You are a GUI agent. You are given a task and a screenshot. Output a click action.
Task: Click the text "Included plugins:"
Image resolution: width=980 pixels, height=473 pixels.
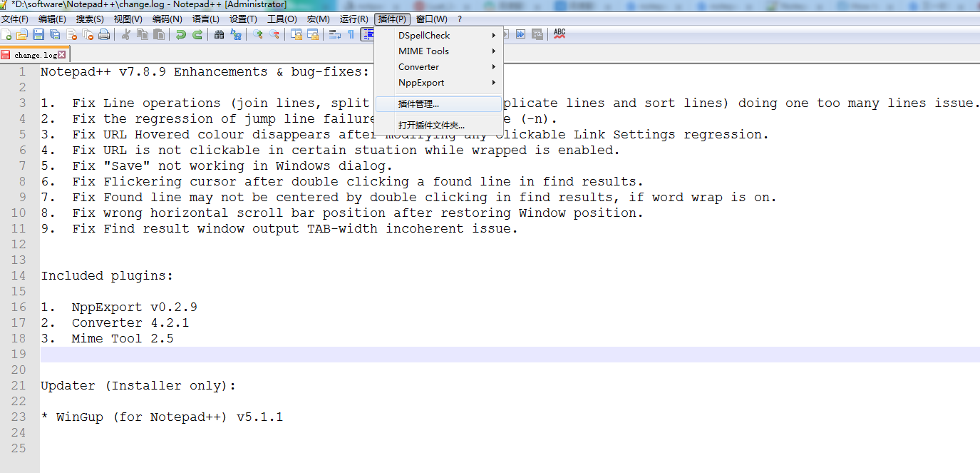point(107,275)
